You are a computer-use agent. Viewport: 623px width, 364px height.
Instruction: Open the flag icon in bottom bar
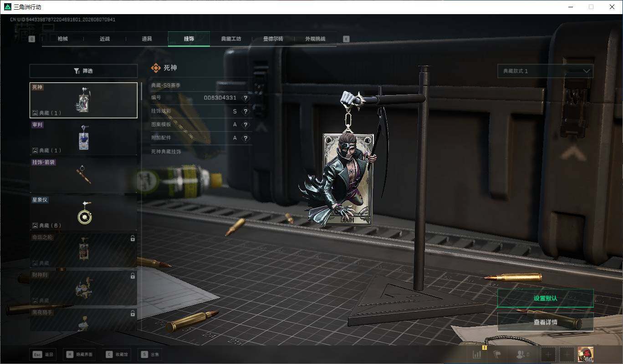click(497, 354)
